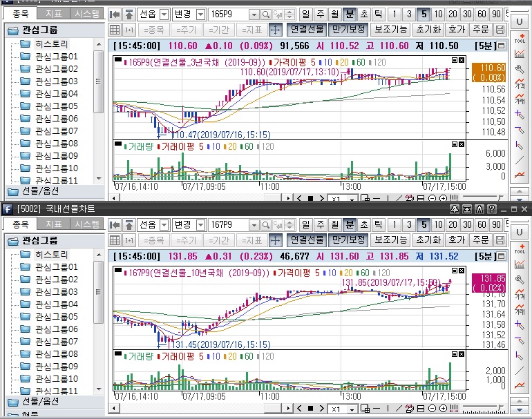
Task: Click the U button in 167P9 window side toolbar
Action: (519, 233)
